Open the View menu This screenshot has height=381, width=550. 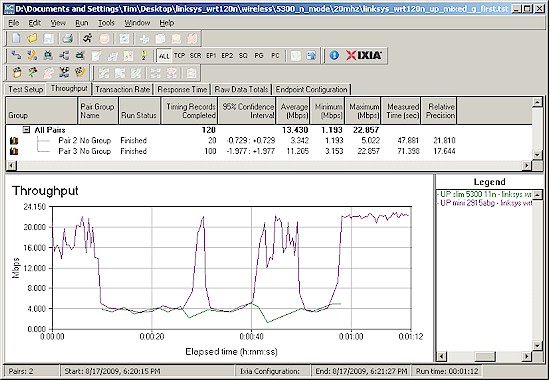click(x=58, y=23)
